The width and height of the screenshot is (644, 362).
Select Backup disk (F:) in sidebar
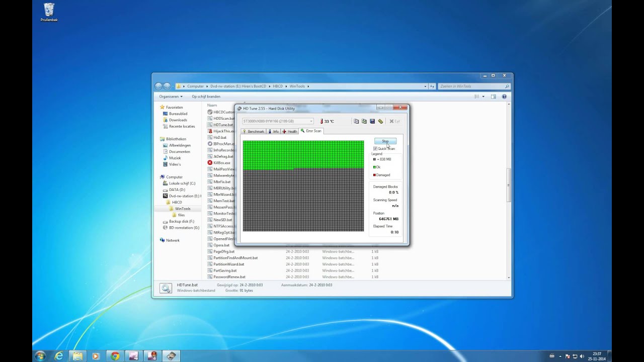pos(178,221)
